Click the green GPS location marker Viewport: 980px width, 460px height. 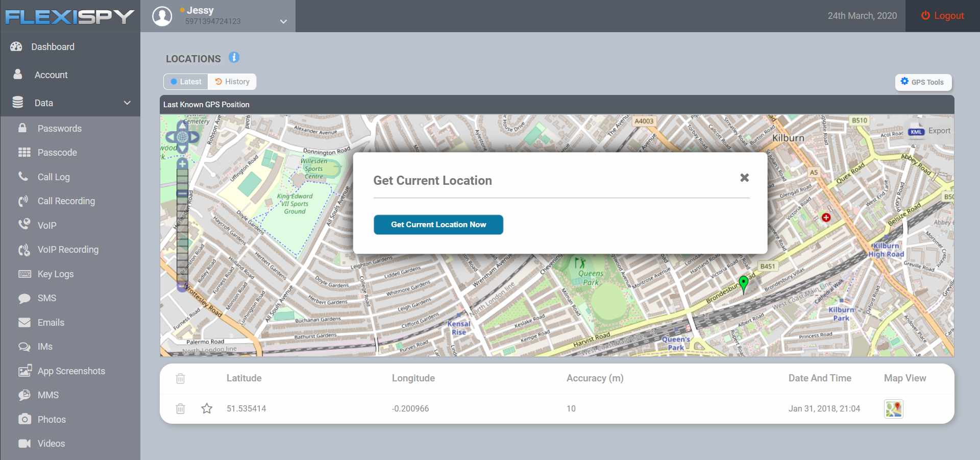point(744,284)
